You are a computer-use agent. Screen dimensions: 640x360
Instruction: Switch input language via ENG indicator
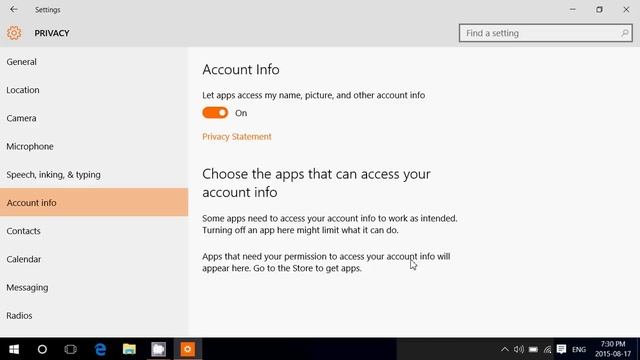pyautogui.click(x=579, y=349)
